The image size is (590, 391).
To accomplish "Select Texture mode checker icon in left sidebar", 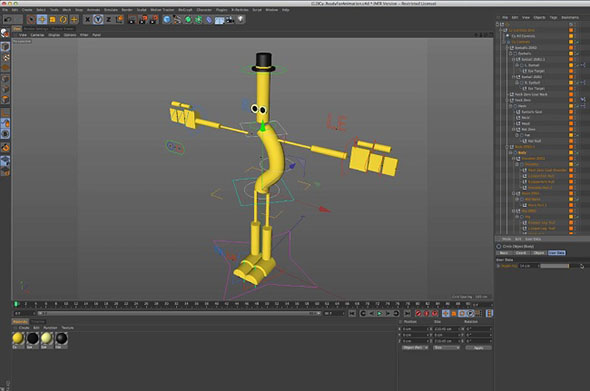I will 5,57.
